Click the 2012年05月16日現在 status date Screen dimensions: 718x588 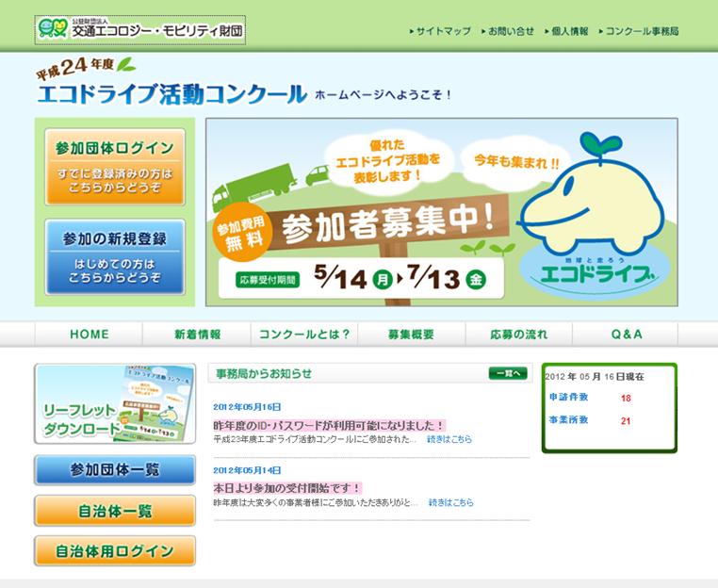[595, 377]
